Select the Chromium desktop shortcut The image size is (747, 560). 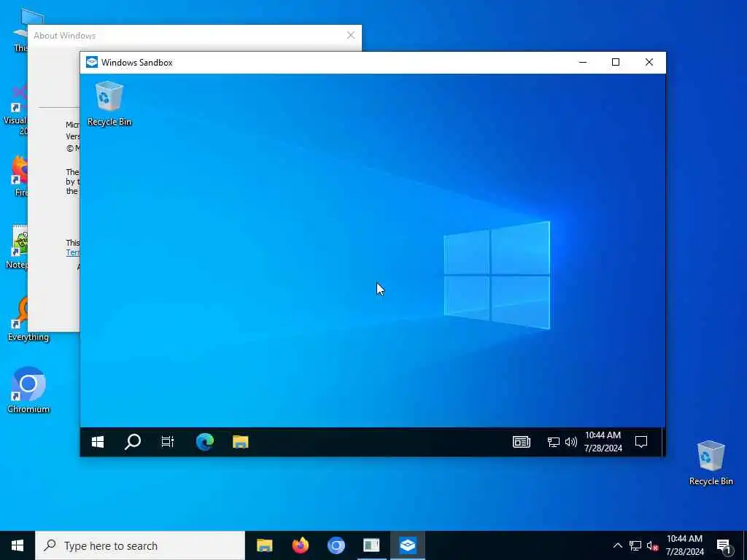coord(28,390)
